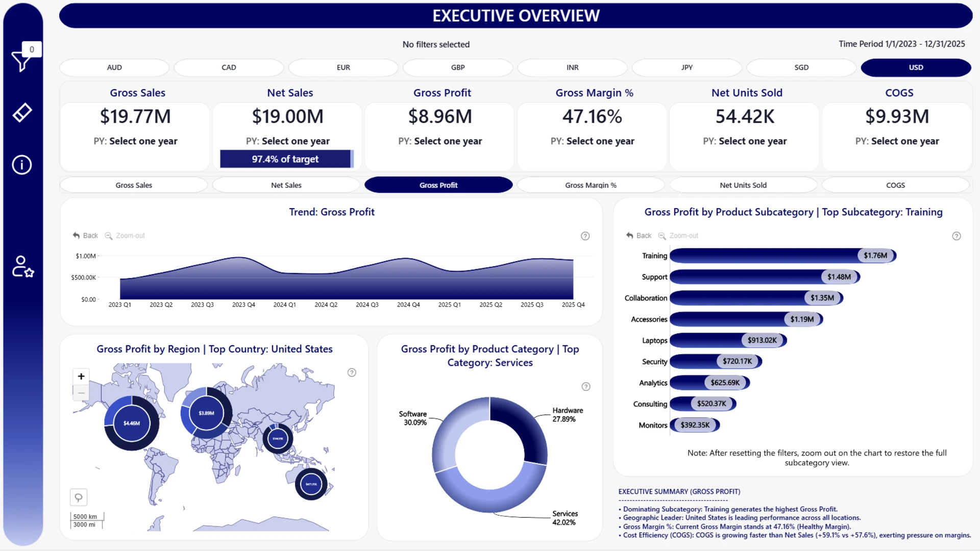
Task: Select the EUR currency option
Action: (x=344, y=67)
